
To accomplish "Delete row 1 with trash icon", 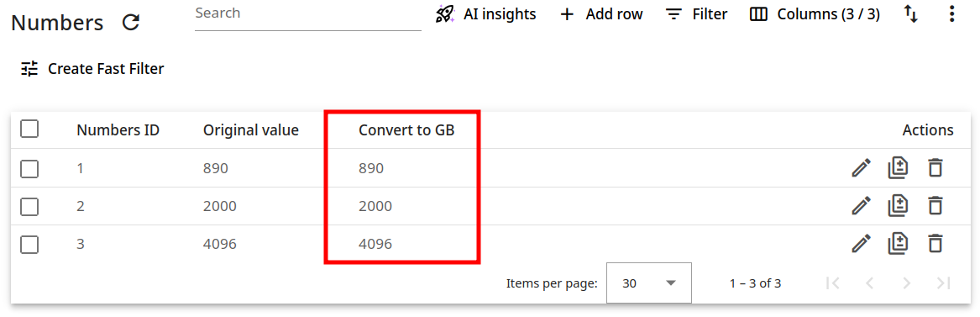I will pyautogui.click(x=935, y=168).
